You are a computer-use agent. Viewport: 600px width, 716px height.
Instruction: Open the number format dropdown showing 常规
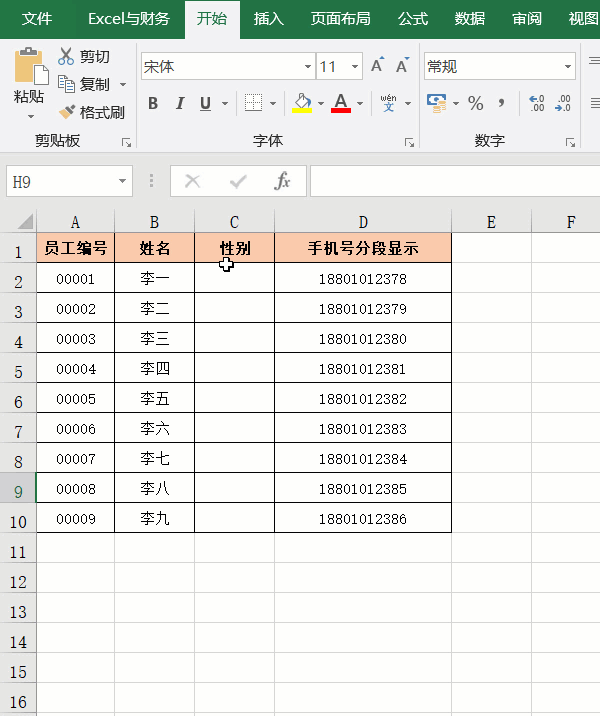tap(566, 67)
